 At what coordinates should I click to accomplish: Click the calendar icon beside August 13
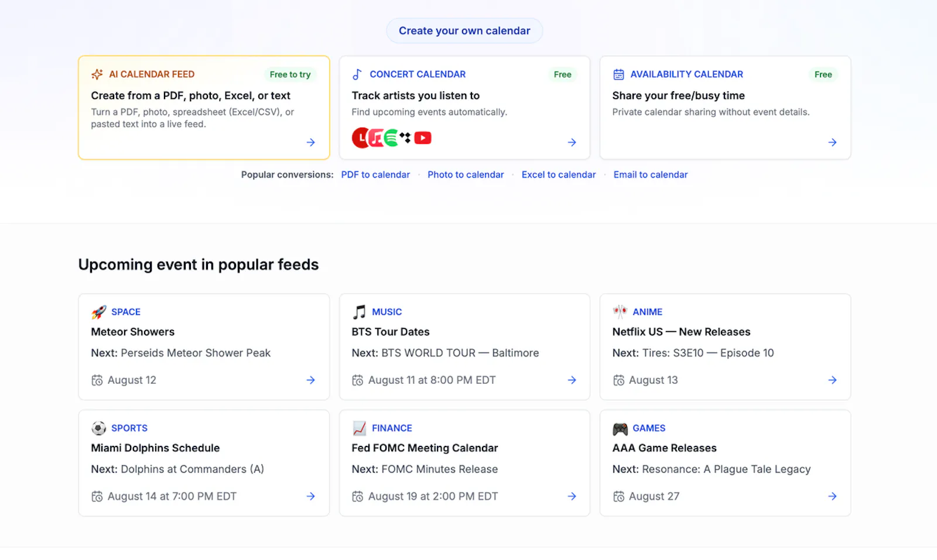(618, 380)
